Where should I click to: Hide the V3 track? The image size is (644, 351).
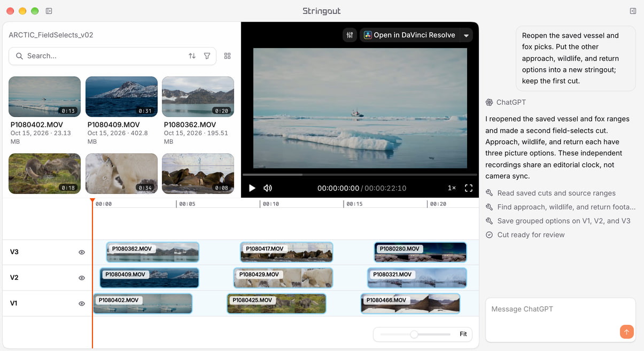point(82,252)
